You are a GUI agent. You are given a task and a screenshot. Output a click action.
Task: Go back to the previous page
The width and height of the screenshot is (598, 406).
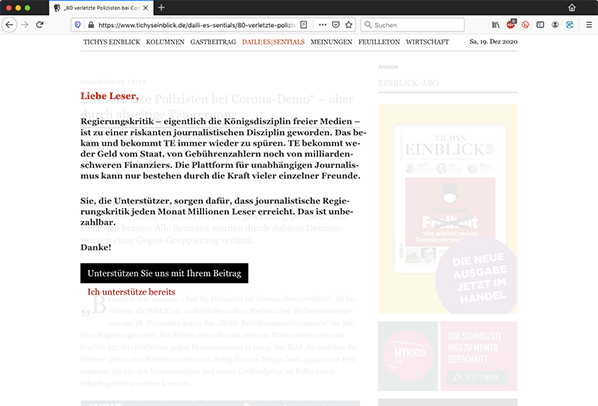(x=10, y=25)
